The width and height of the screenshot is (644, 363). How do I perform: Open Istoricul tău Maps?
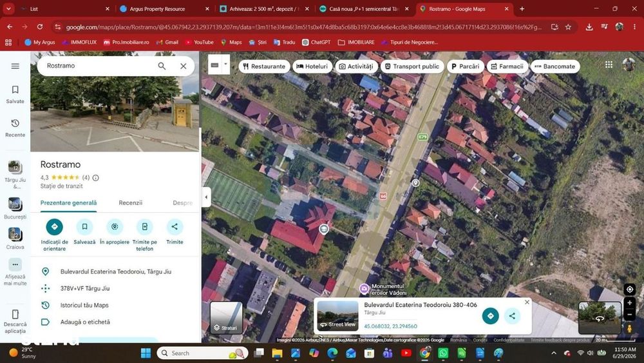84,305
